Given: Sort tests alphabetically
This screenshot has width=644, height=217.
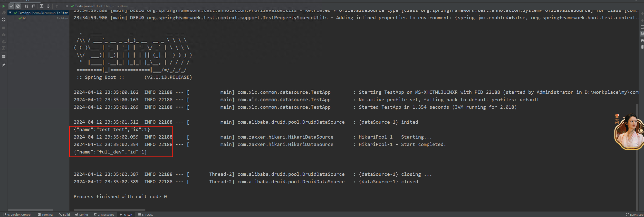Looking at the screenshot, I should tap(26, 6).
